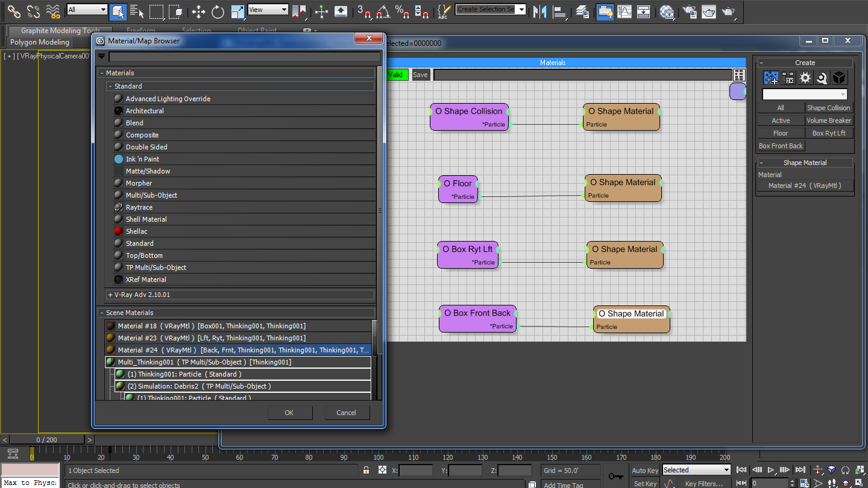The width and height of the screenshot is (868, 488).
Task: Open the Polygon Modeling panel tab
Action: (x=40, y=42)
